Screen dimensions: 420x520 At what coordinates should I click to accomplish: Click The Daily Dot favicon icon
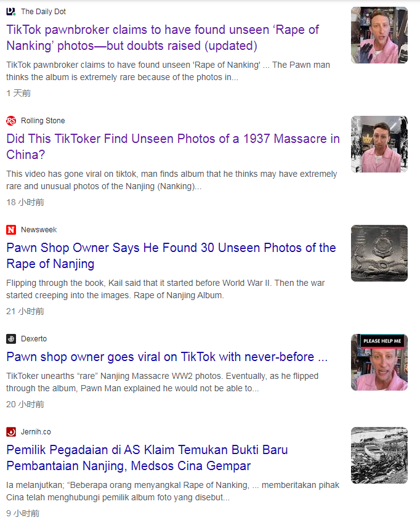coord(11,12)
